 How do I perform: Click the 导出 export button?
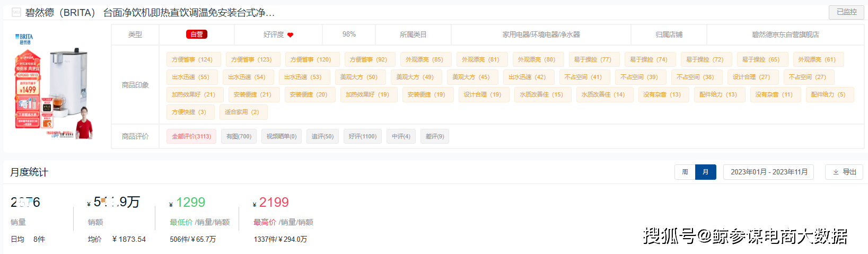coord(844,172)
